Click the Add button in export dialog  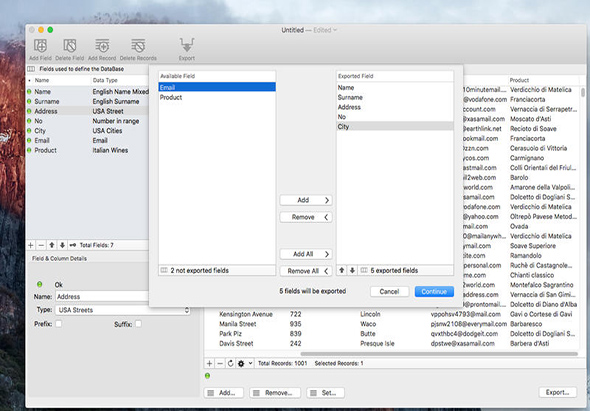[x=306, y=200]
